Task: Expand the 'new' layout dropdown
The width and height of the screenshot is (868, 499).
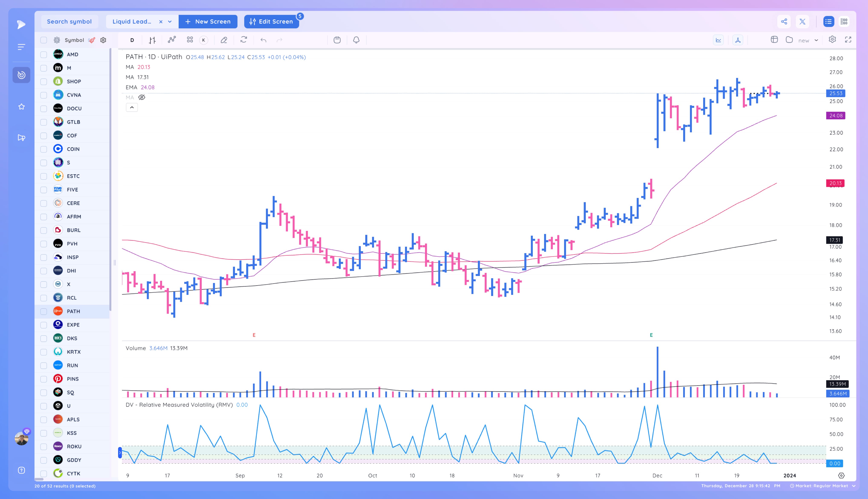Action: coord(816,40)
